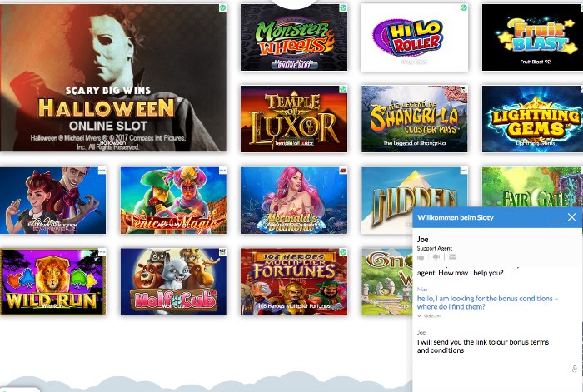583x392 pixels.
Task: Rate the chat agent with thumbs down
Action: point(436,257)
